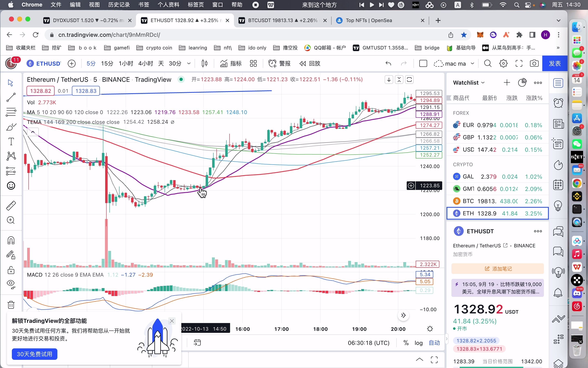Toggle stay-in-drawing-mode pencil lock
Viewport: 588px width, 368px height.
click(11, 255)
